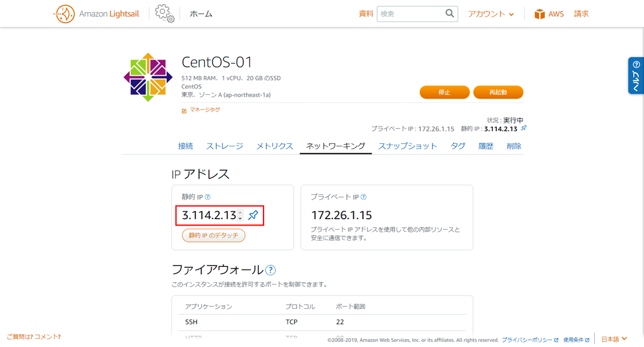The width and height of the screenshot is (644, 347).
Task: Select the static IP value 3.114.2.13 in card
Action: pyautogui.click(x=209, y=215)
